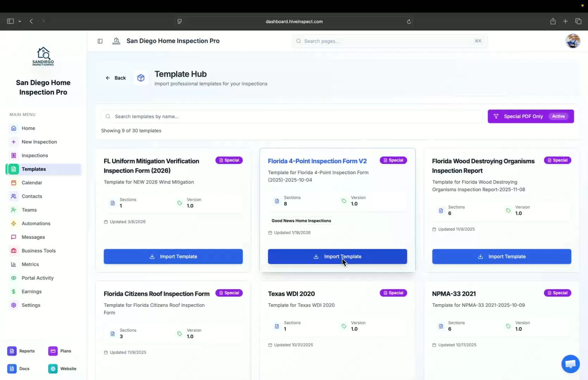Image resolution: width=588 pixels, height=380 pixels.
Task: Open the browser sidebar dropdown chevron
Action: (20, 21)
